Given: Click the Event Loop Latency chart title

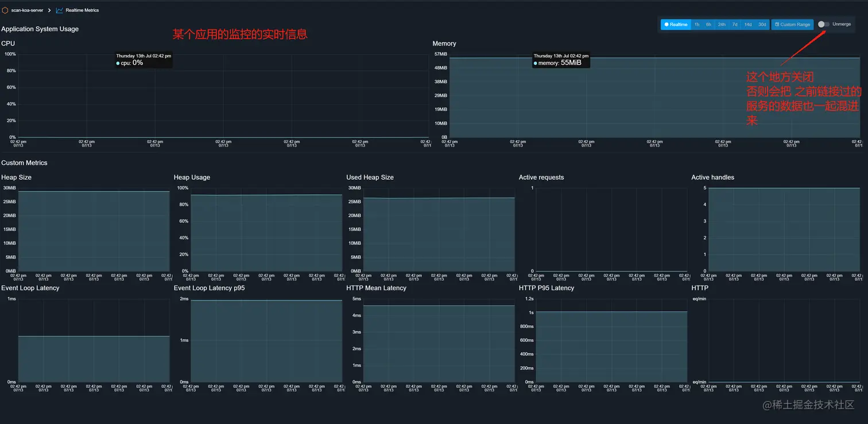Looking at the screenshot, I should pos(30,288).
